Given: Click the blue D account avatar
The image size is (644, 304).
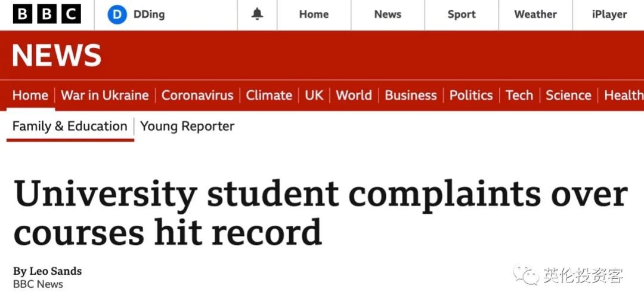Looking at the screenshot, I should point(117,15).
